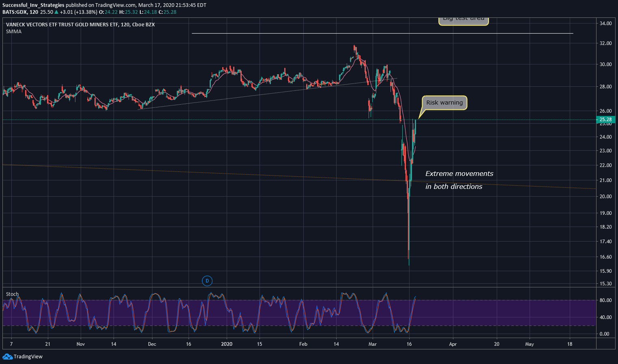The height and width of the screenshot is (364, 618).
Task: Click the Stoch 0.00 axis label
Action: [604, 334]
